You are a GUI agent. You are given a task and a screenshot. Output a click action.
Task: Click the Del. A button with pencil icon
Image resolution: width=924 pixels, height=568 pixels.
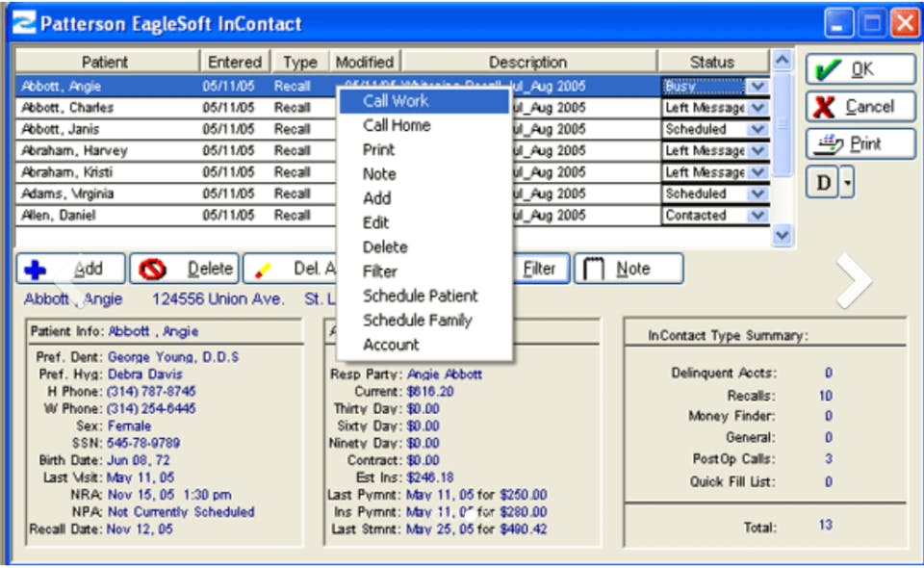pos(290,269)
